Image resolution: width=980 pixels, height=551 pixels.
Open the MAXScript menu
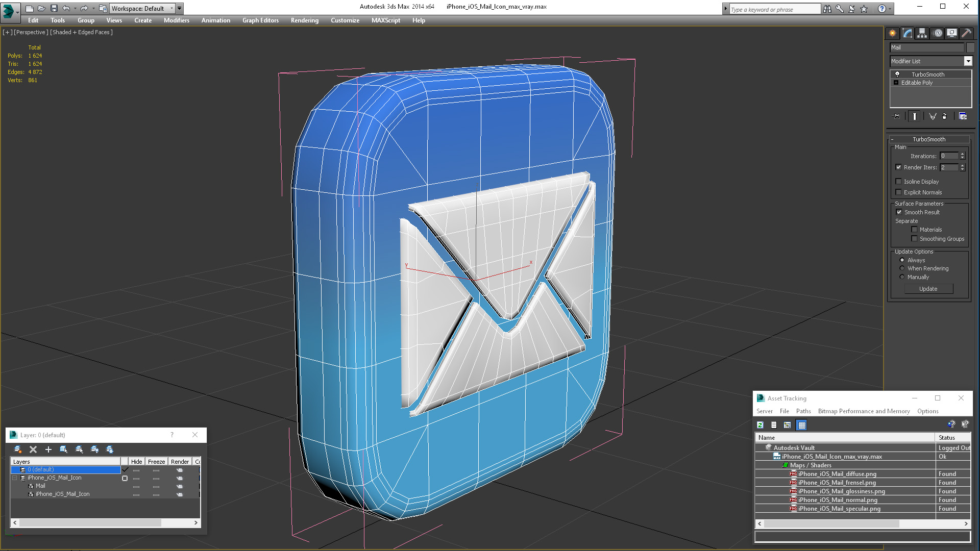point(385,20)
